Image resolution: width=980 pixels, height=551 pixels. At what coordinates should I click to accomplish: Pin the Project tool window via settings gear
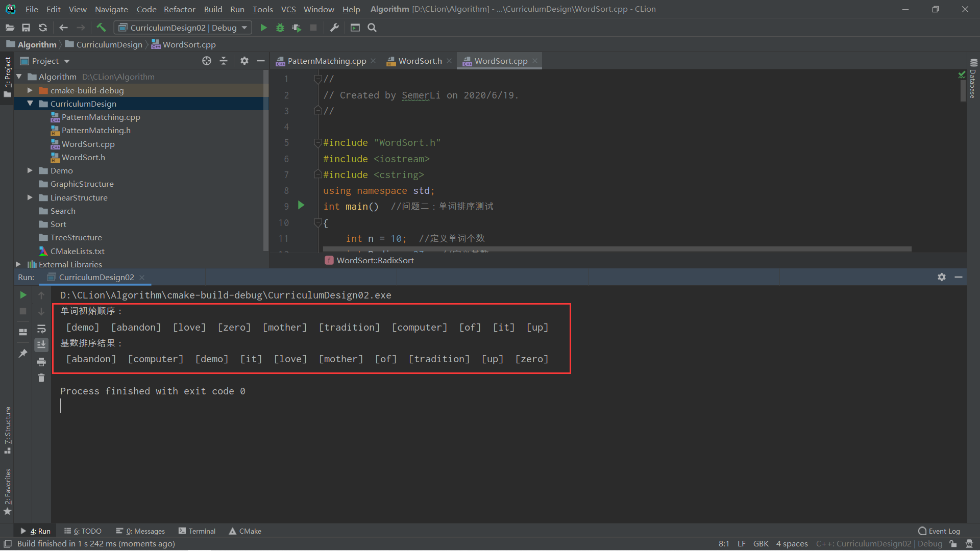(244, 61)
